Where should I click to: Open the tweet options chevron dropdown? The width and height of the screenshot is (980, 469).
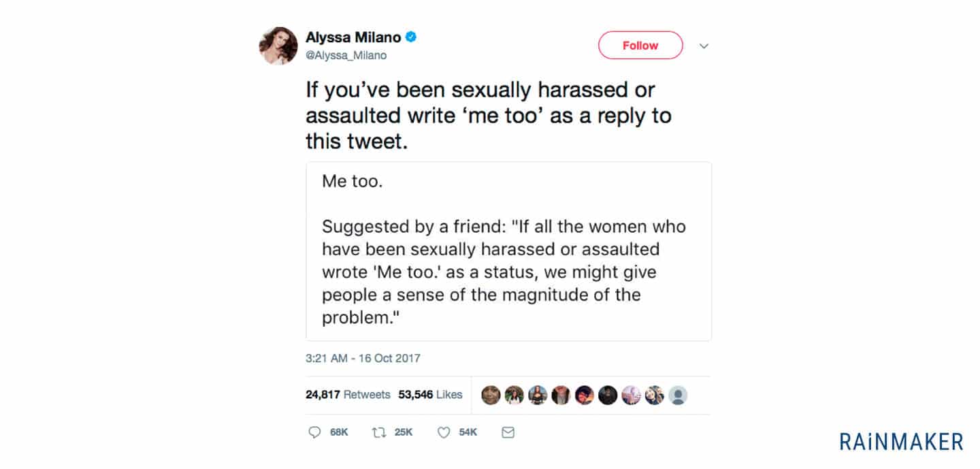704,46
